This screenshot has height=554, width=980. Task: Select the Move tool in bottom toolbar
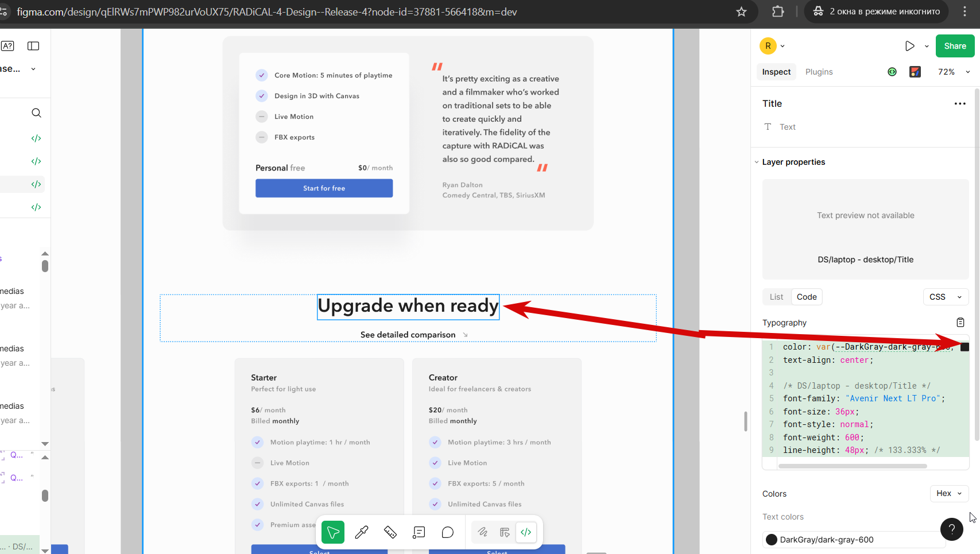(x=333, y=532)
